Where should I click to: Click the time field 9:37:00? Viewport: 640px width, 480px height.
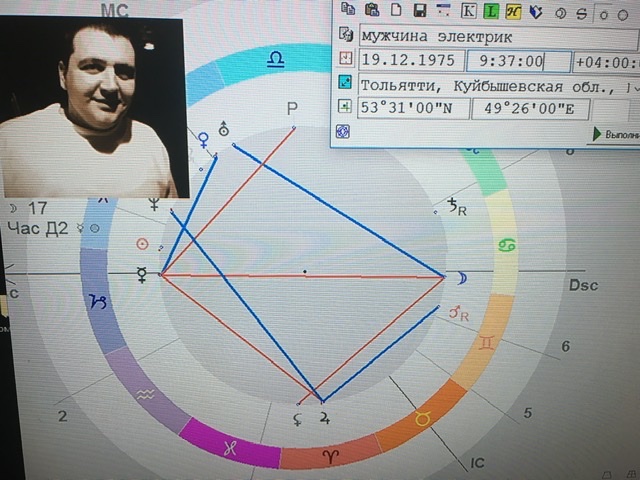click(518, 61)
